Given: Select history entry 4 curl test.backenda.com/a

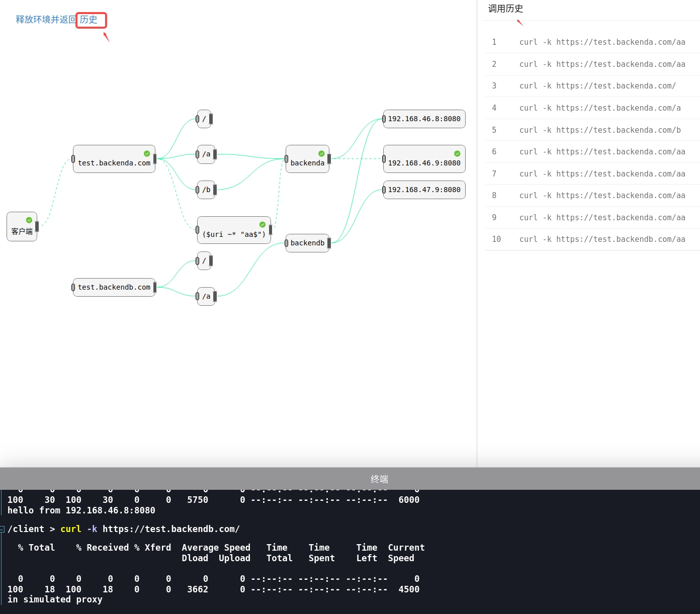Looking at the screenshot, I should [x=599, y=108].
